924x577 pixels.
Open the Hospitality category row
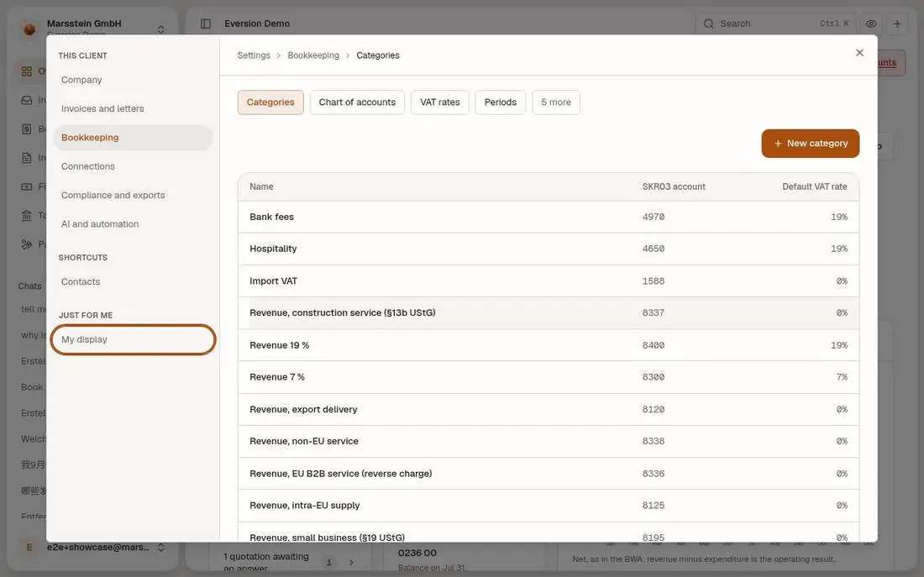pos(548,249)
